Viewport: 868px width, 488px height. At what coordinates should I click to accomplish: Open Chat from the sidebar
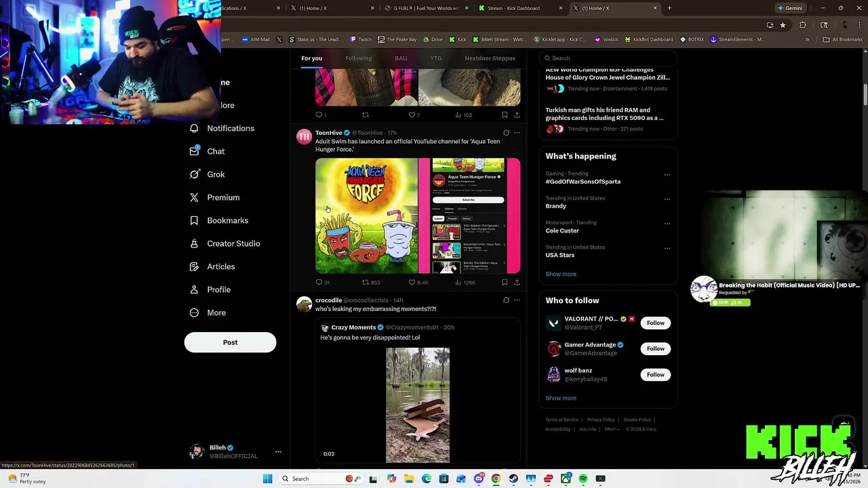click(x=207, y=151)
